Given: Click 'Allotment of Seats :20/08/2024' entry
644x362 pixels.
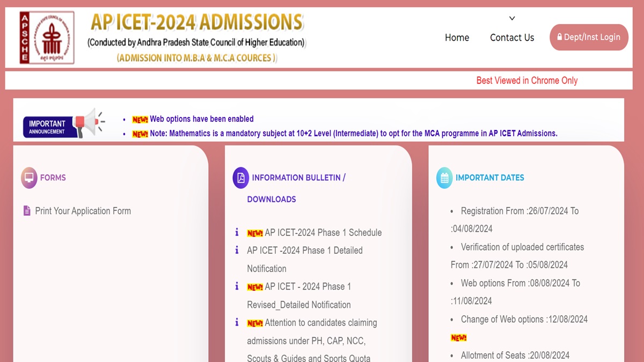Looking at the screenshot, I should 515,355.
